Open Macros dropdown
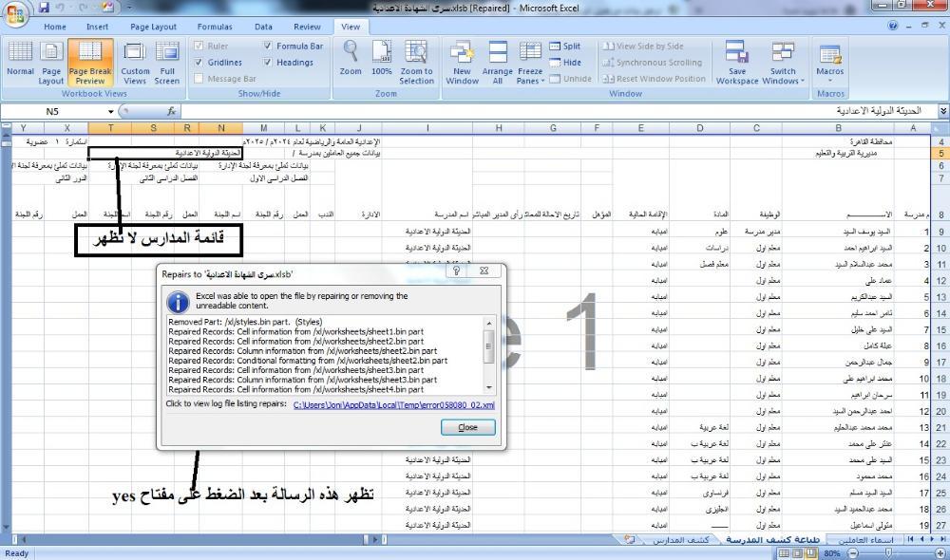Screen dimensions: 950x560 coord(830,63)
